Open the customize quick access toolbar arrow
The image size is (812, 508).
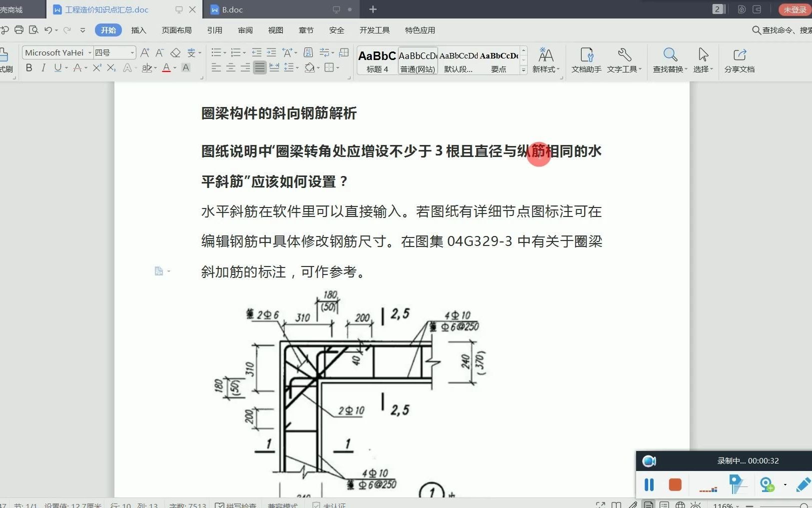pos(82,30)
